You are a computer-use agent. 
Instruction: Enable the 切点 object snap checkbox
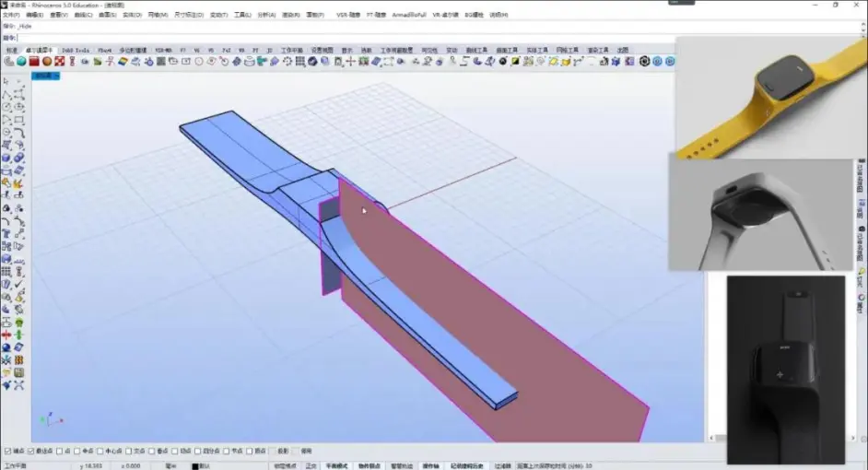[x=174, y=452]
